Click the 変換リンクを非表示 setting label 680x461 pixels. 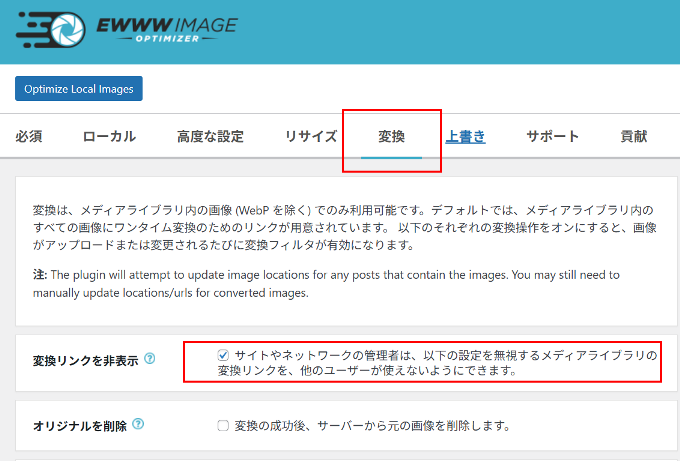[x=85, y=359]
